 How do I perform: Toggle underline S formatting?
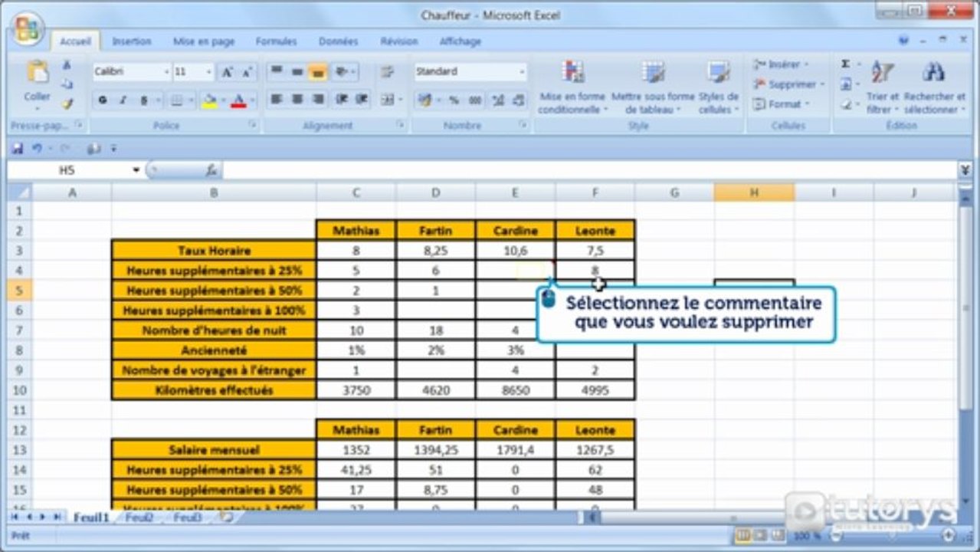(x=143, y=100)
